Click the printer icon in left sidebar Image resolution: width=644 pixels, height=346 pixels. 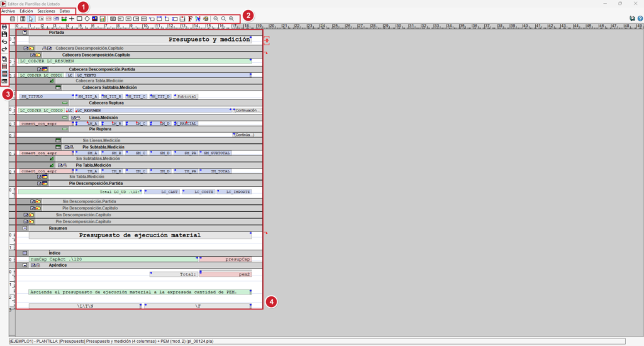4,26
